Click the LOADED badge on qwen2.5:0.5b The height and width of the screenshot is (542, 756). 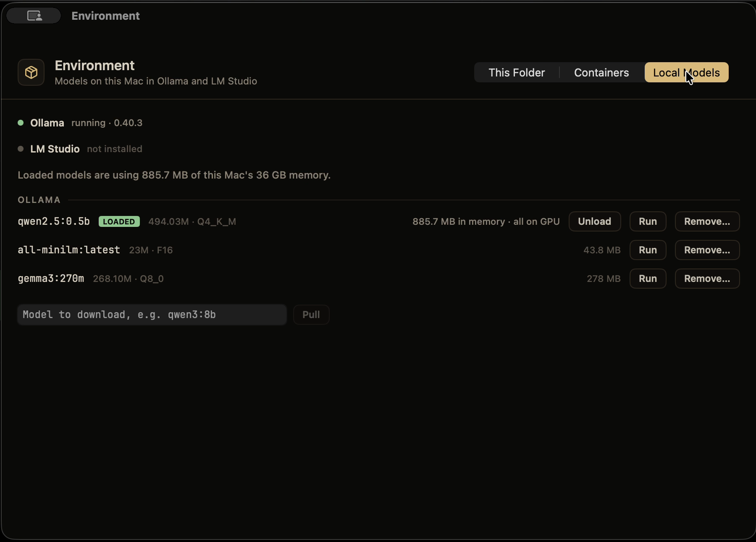tap(119, 221)
